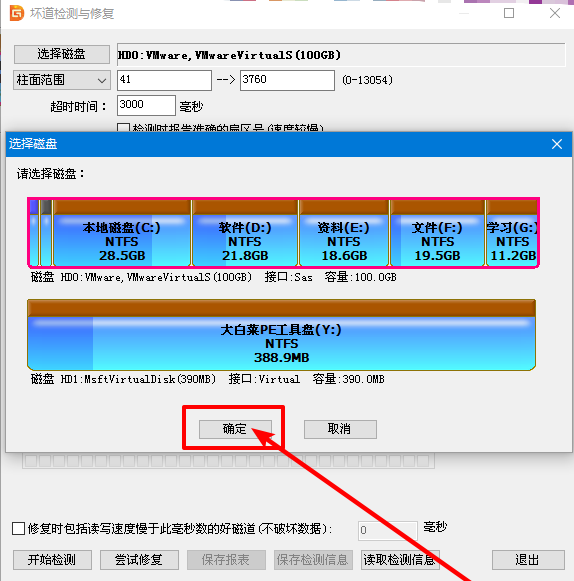Select the 资料(E:) partition block
This screenshot has width=574, height=581.
click(x=344, y=233)
